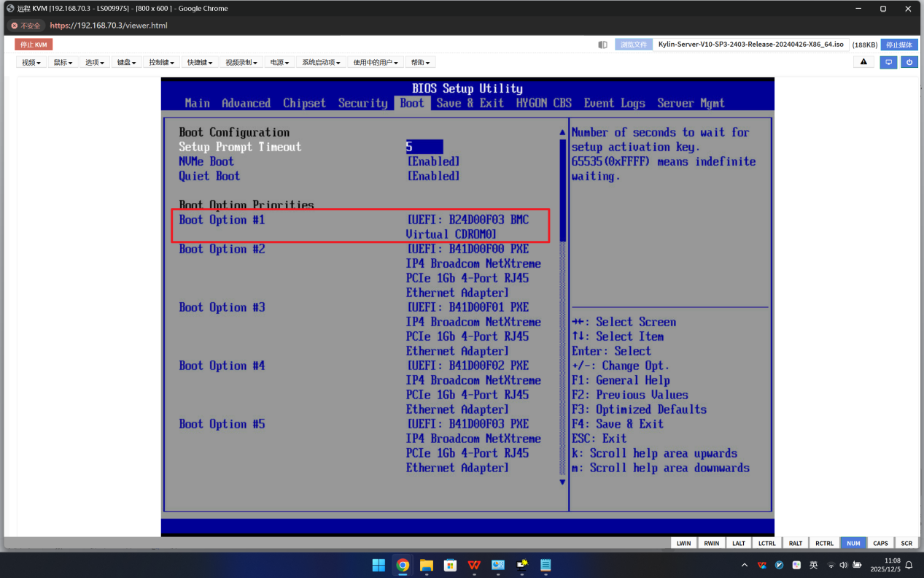Select the Quiet Boot setting
This screenshot has height=578, width=924.
coord(319,176)
